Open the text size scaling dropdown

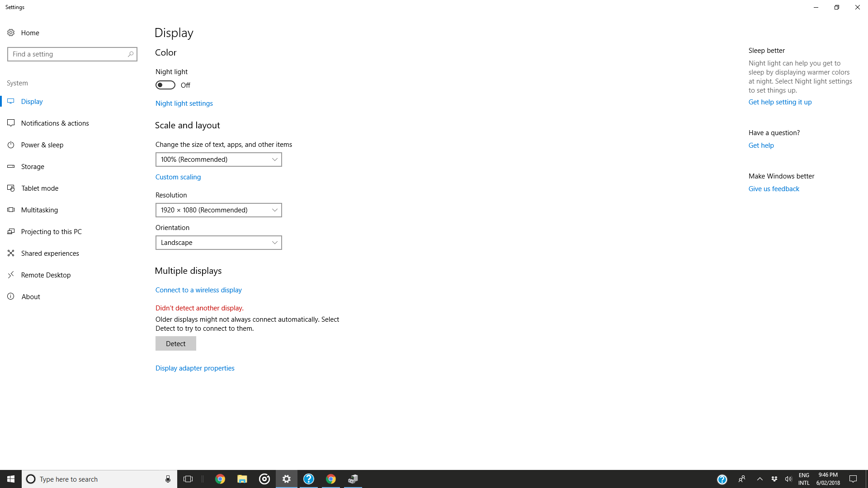218,159
